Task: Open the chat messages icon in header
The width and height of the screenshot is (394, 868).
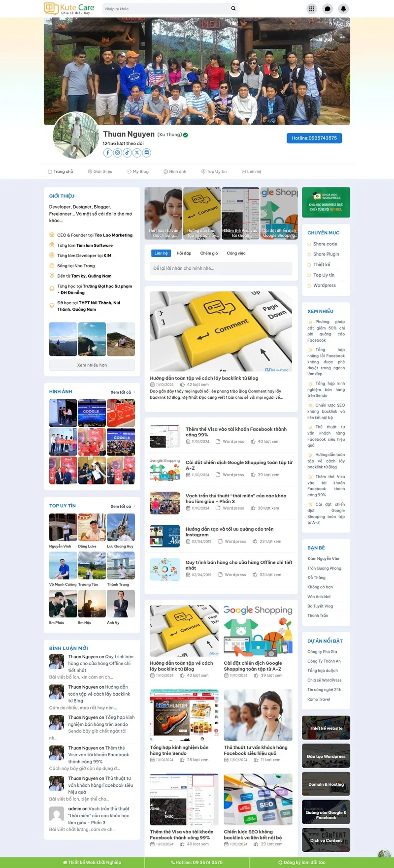Action: coord(328,9)
